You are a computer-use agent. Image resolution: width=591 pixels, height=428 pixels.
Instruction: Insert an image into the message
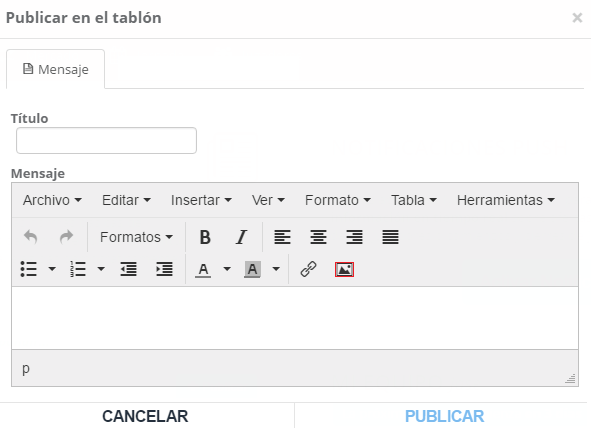point(344,269)
